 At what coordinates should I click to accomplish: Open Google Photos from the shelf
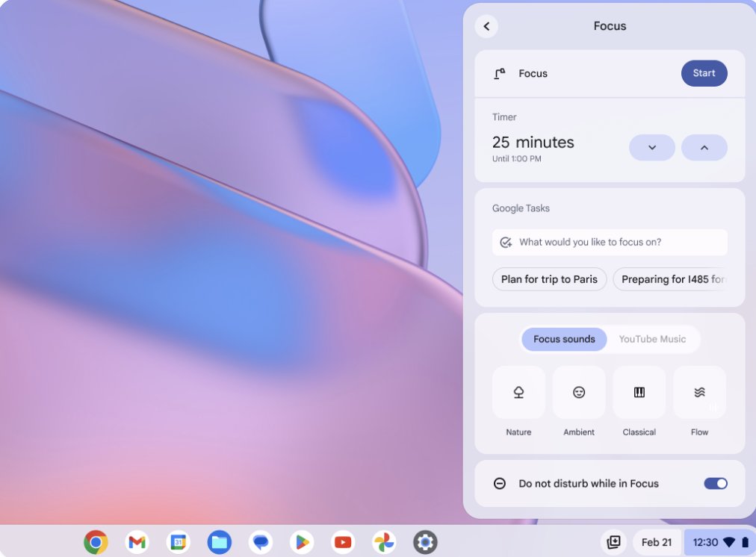(384, 542)
